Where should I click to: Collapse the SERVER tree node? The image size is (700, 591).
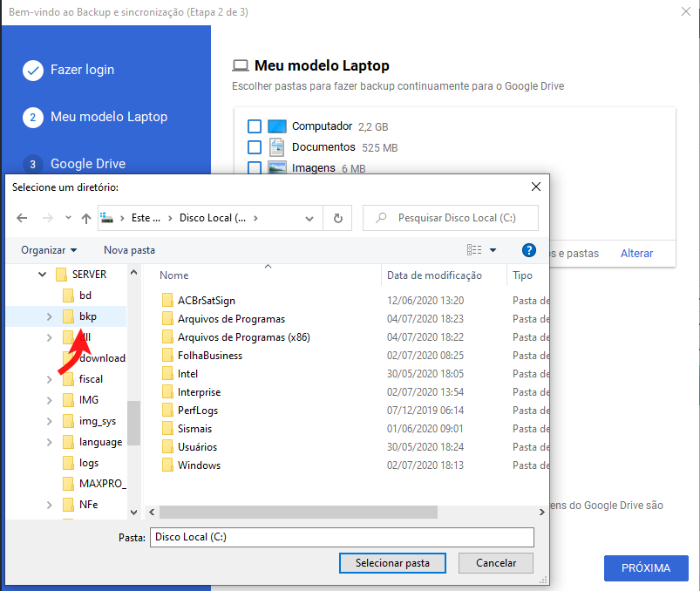point(42,275)
